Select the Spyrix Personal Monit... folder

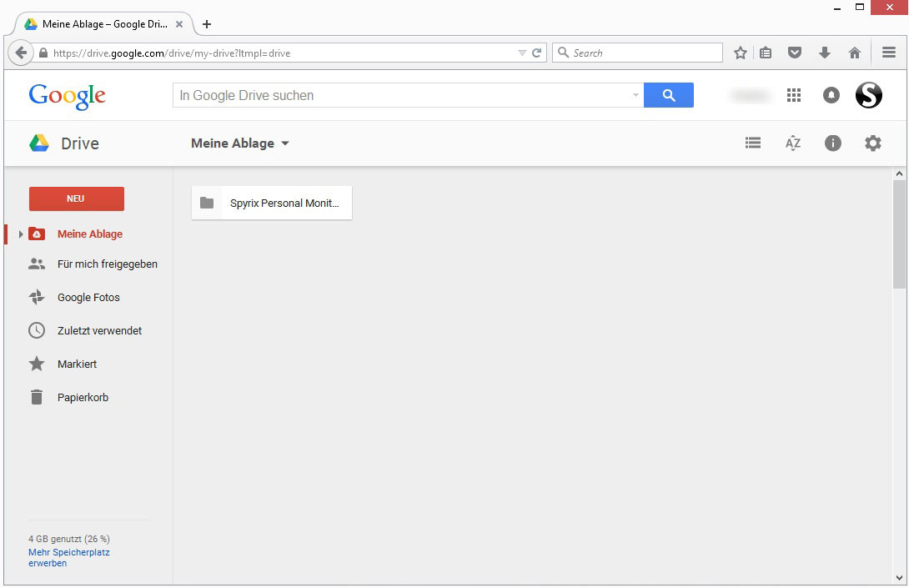point(271,203)
